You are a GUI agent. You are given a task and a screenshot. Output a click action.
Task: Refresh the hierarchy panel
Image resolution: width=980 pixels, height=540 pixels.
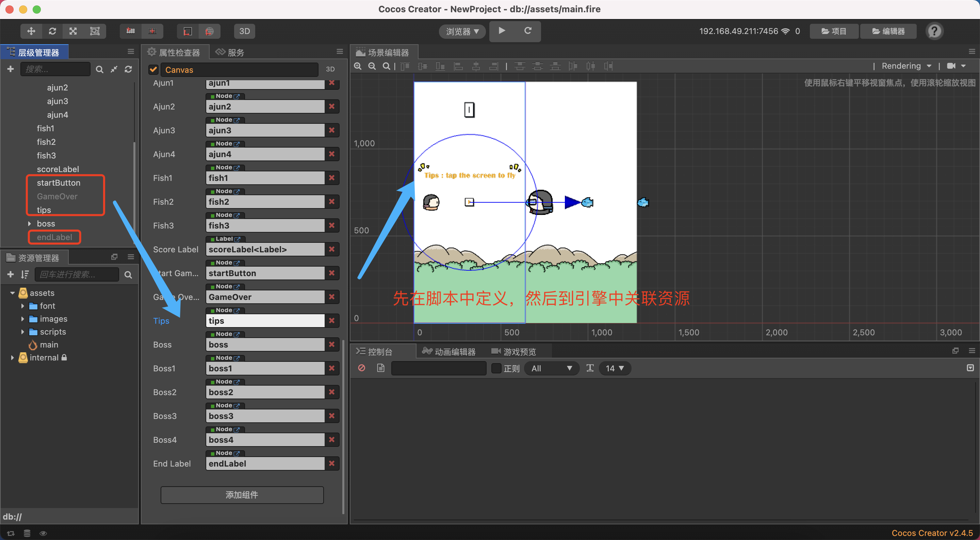point(128,69)
